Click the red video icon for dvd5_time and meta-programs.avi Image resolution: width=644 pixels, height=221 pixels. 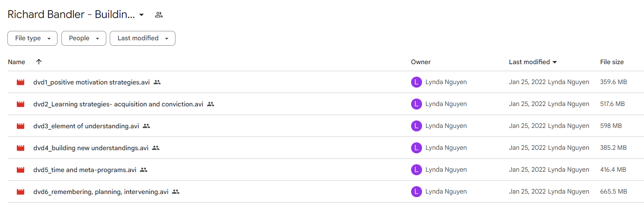pyautogui.click(x=21, y=170)
